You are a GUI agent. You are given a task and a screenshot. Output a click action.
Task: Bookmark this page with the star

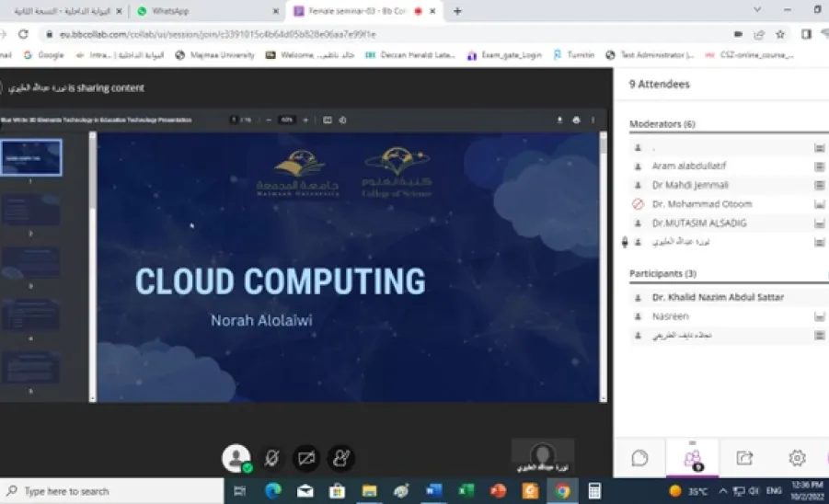point(780,34)
